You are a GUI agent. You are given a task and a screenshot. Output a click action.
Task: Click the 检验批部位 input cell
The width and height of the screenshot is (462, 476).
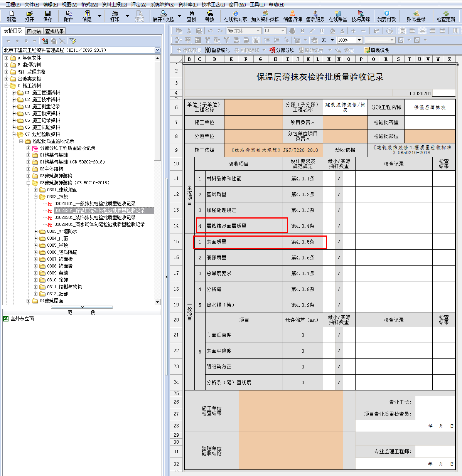[430, 136]
